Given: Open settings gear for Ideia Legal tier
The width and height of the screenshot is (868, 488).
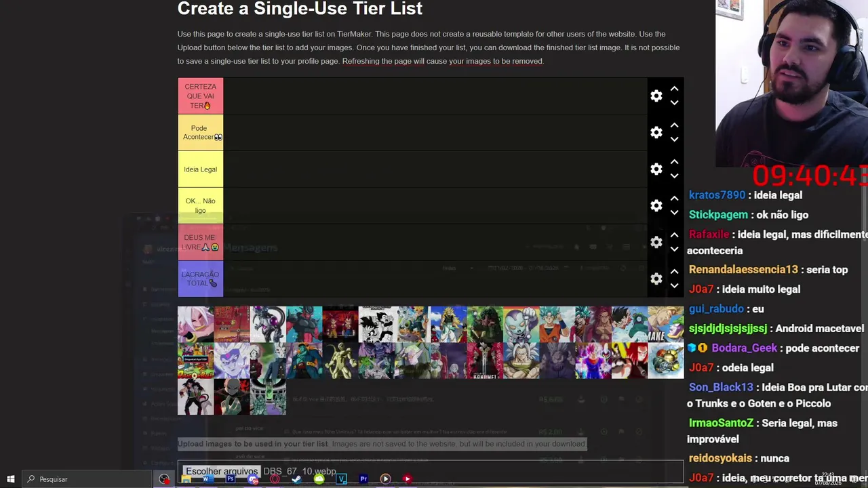Looking at the screenshot, I should click(x=656, y=169).
